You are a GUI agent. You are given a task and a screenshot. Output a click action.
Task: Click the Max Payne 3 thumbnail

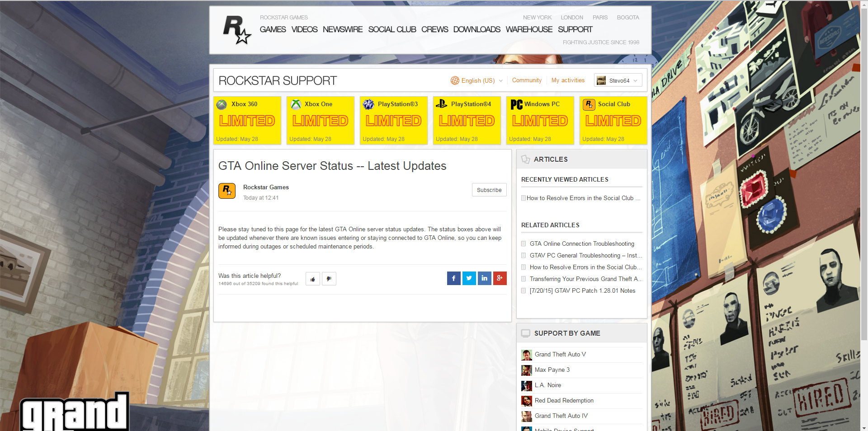527,370
